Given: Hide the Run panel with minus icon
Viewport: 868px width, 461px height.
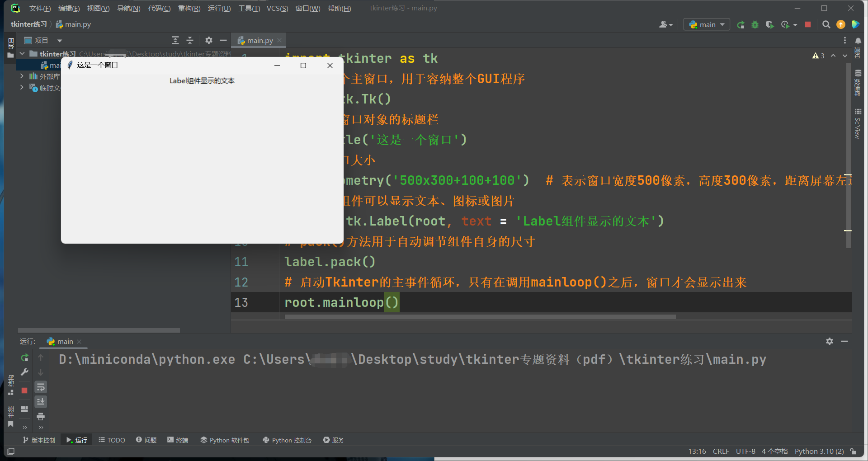Looking at the screenshot, I should (x=844, y=342).
